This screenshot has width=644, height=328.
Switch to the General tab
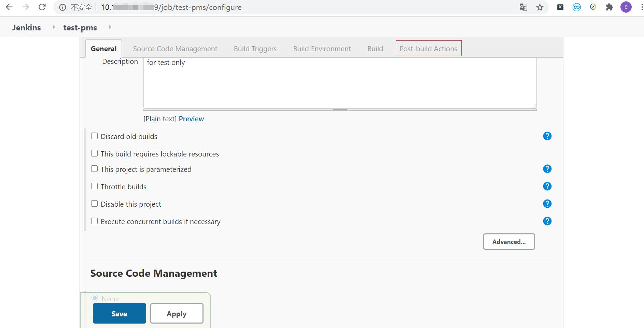pos(103,49)
